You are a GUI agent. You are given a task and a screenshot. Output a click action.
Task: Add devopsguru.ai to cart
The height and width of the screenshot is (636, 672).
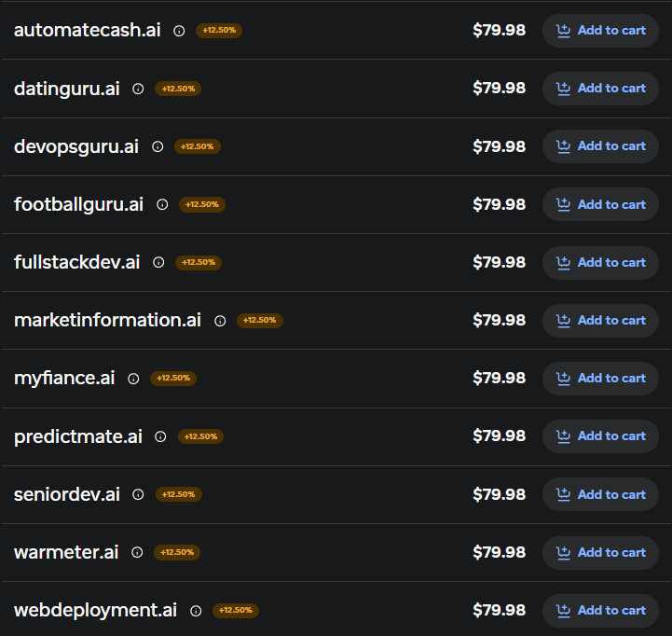pos(600,146)
